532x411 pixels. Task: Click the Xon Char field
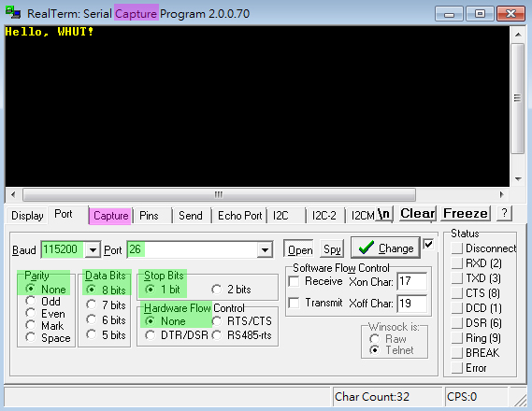click(x=412, y=281)
